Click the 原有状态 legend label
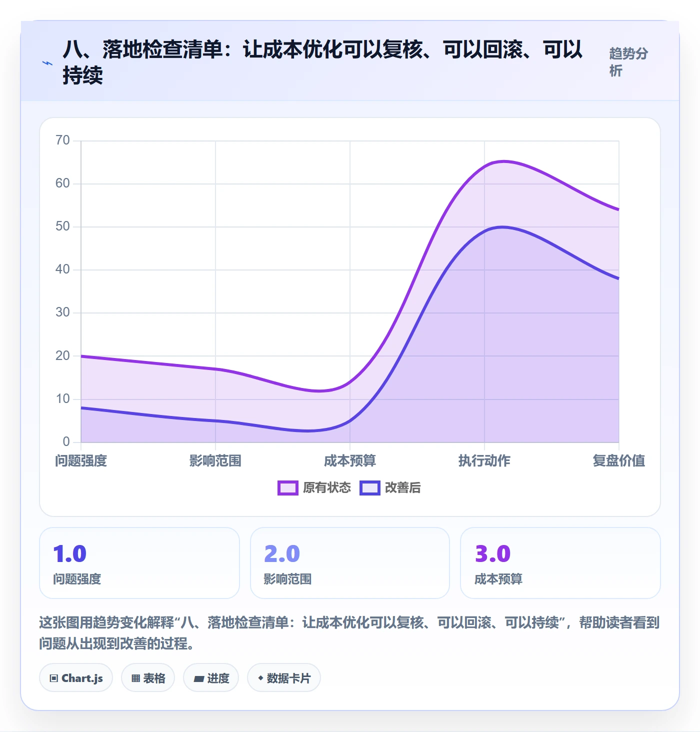Screen dimensions: 700x732 [327, 488]
